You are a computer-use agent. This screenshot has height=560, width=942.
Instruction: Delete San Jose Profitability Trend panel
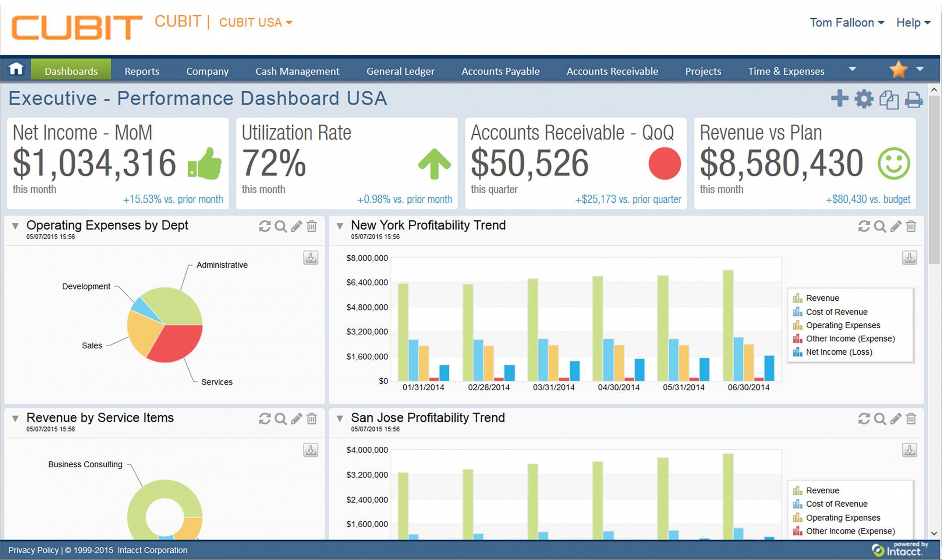pos(911,419)
